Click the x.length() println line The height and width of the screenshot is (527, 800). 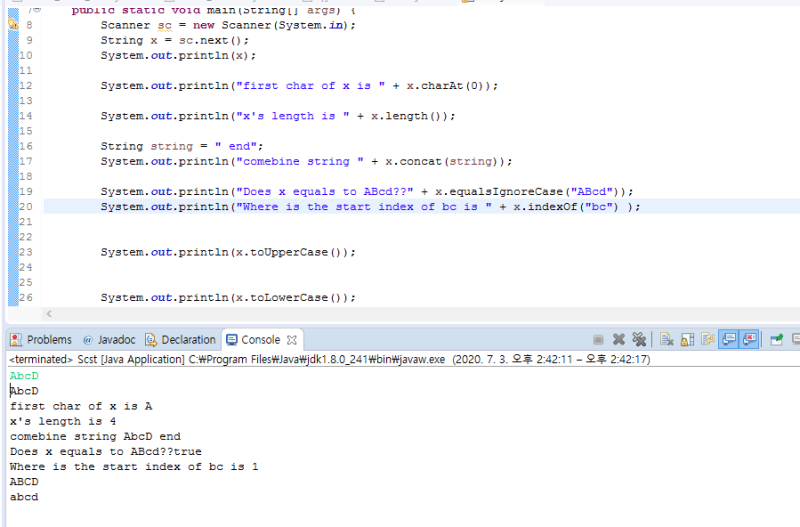point(278,116)
